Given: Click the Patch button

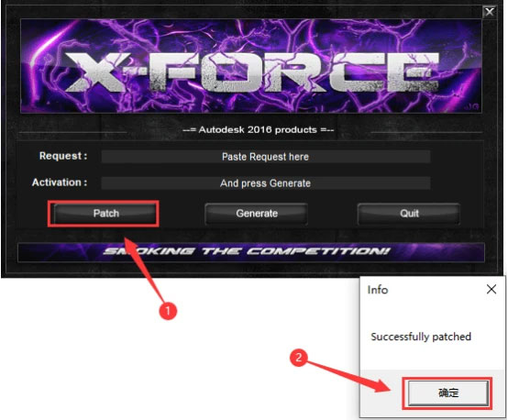Looking at the screenshot, I should 105,214.
